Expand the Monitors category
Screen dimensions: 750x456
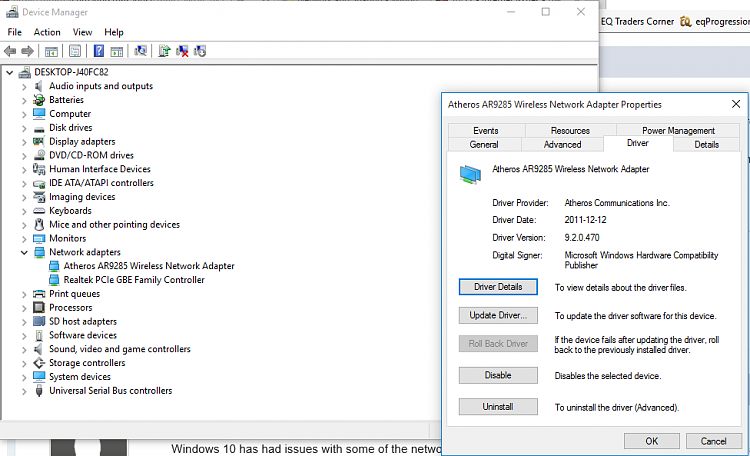(x=24, y=239)
